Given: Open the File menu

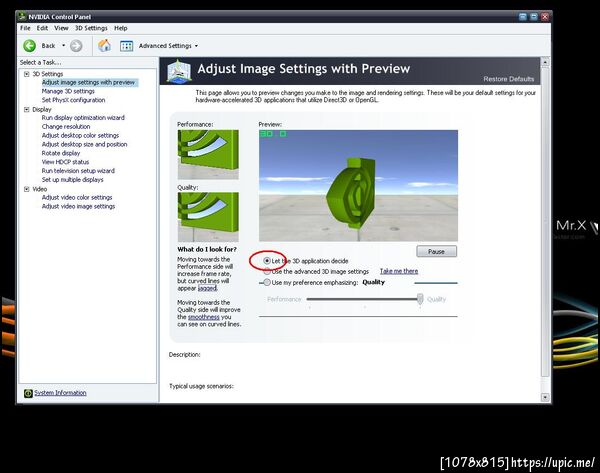Looking at the screenshot, I should pos(25,28).
